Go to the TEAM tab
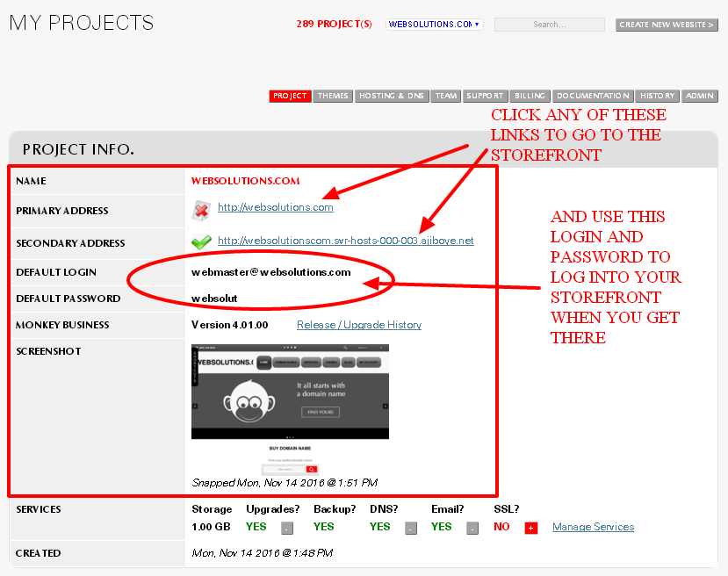The width and height of the screenshot is (728, 576). pos(446,96)
